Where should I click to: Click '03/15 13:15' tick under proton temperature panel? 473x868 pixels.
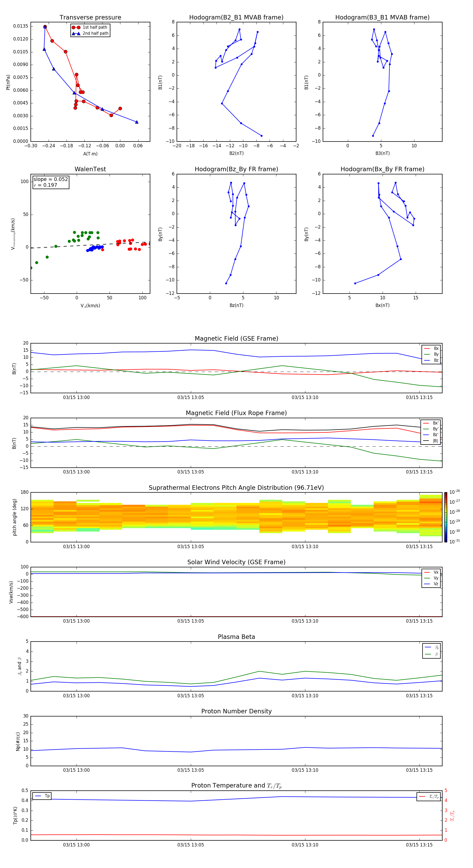[419, 845]
